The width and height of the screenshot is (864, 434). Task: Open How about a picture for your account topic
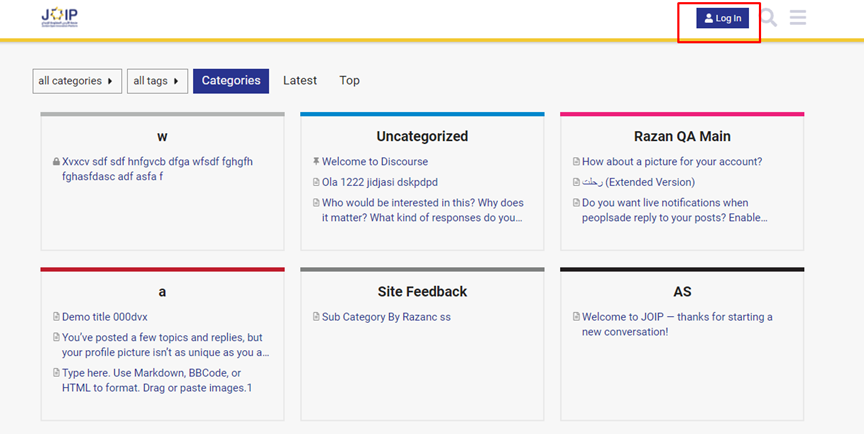(x=672, y=162)
